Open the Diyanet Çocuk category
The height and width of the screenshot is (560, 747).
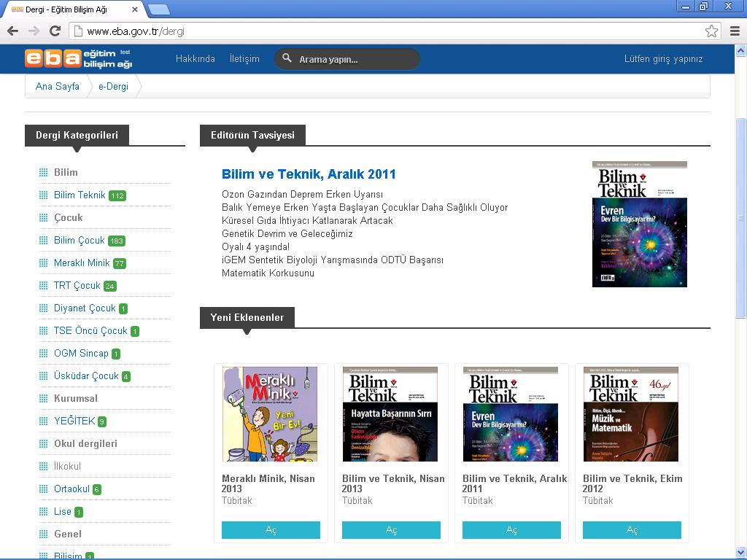pyautogui.click(x=85, y=308)
